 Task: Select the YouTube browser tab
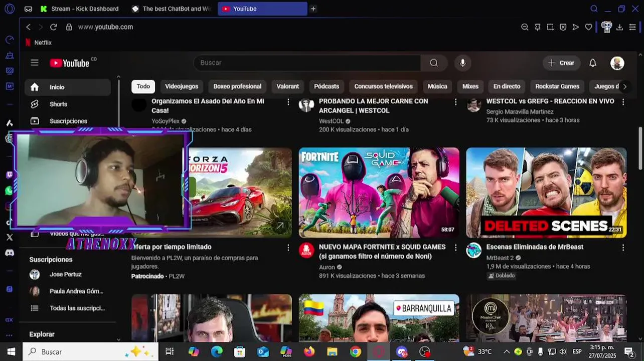262,9
